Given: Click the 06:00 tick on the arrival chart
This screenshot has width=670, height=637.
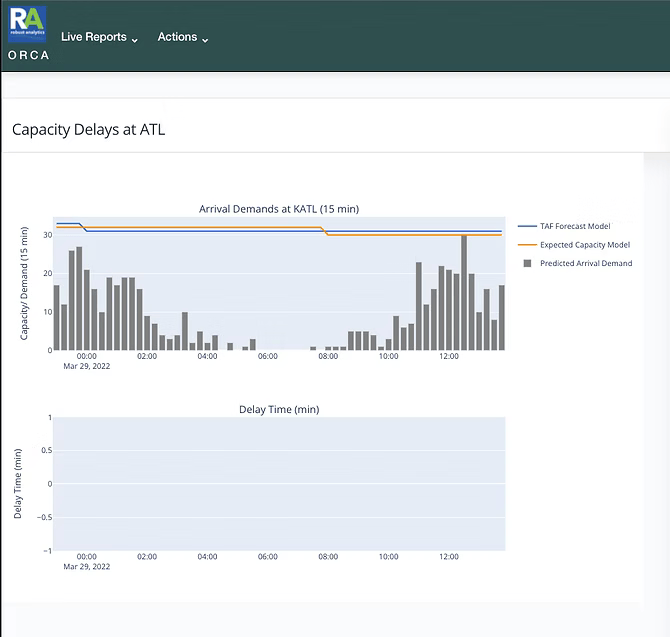Looking at the screenshot, I should 268,356.
